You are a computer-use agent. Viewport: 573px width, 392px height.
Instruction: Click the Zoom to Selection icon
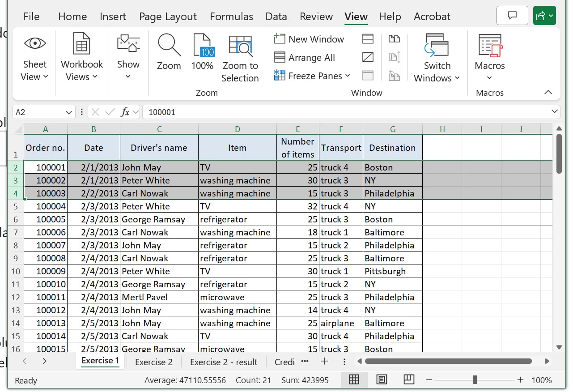click(x=240, y=54)
